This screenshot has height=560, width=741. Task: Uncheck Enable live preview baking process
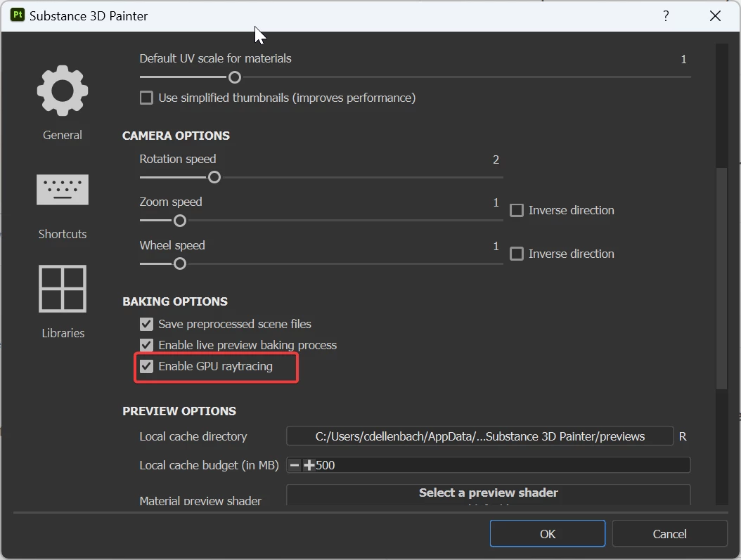click(146, 345)
